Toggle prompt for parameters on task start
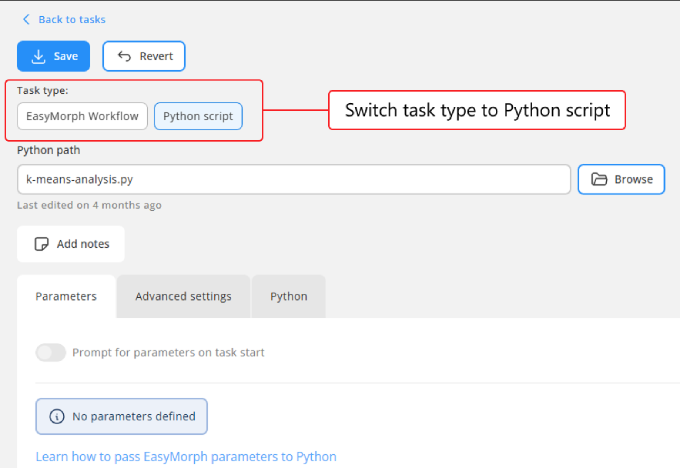Screen dimensions: 680x468 coord(51,352)
